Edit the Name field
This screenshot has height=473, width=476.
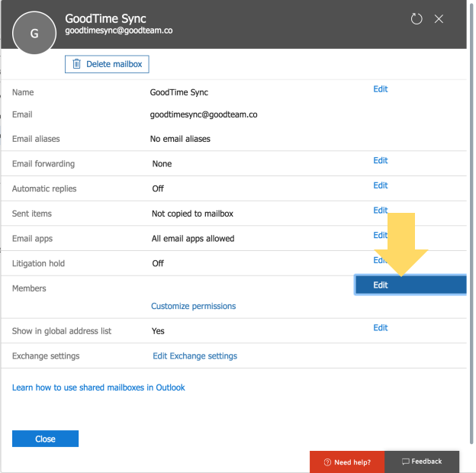click(x=380, y=89)
